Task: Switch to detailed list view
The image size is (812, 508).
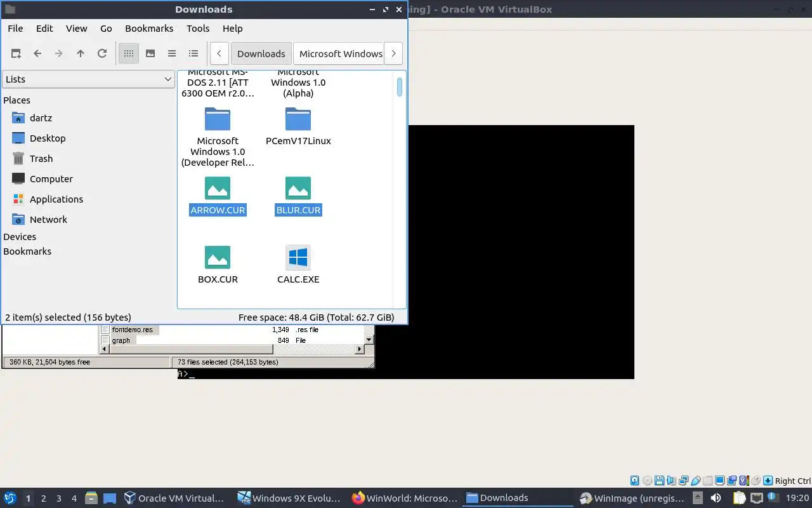Action: coord(193,54)
